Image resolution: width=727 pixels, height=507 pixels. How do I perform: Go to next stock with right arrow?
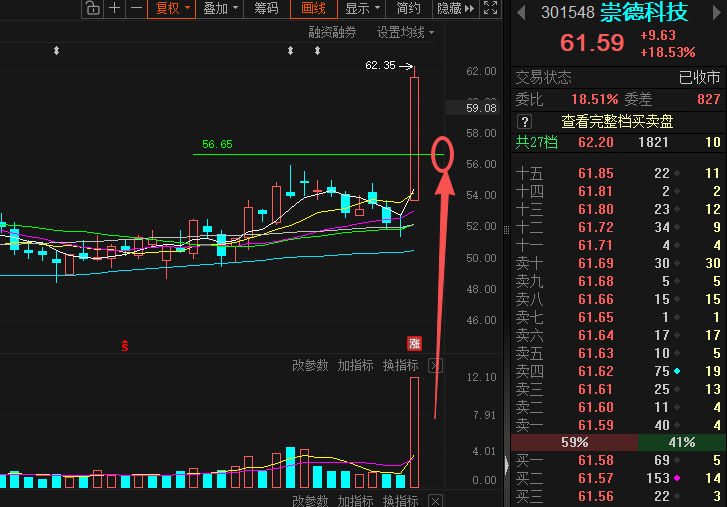tap(716, 13)
